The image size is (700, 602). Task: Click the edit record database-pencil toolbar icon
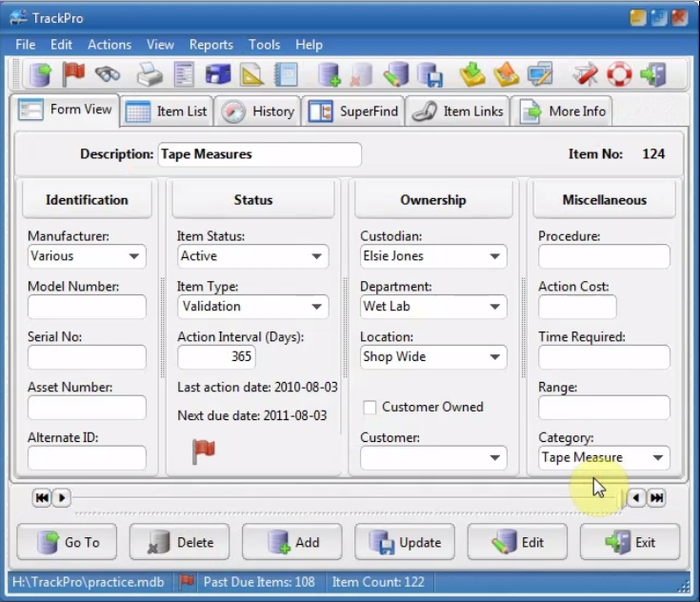(x=395, y=74)
